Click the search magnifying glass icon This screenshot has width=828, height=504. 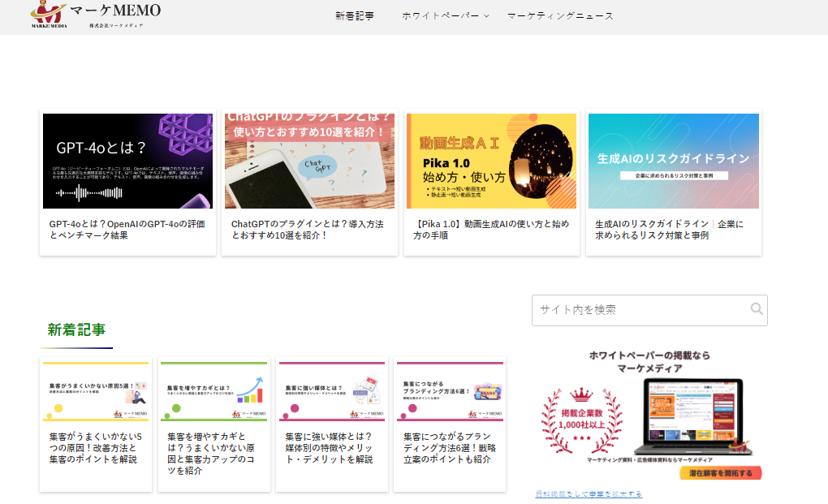[x=757, y=309]
